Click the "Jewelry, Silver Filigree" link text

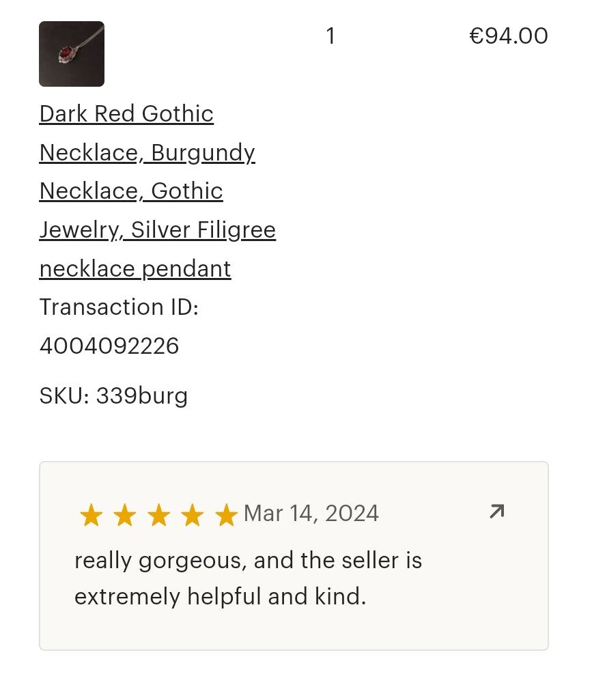coord(158,230)
